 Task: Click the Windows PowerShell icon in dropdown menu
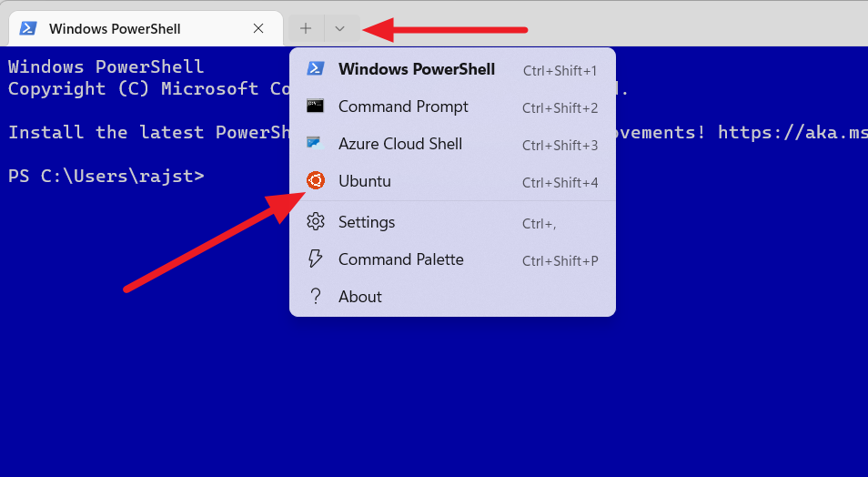(316, 68)
